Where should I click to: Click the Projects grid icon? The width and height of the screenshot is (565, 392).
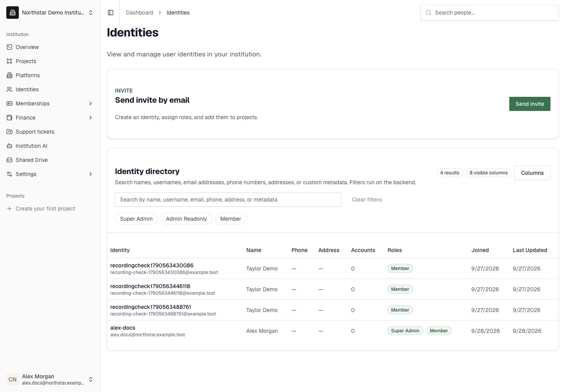tap(9, 61)
